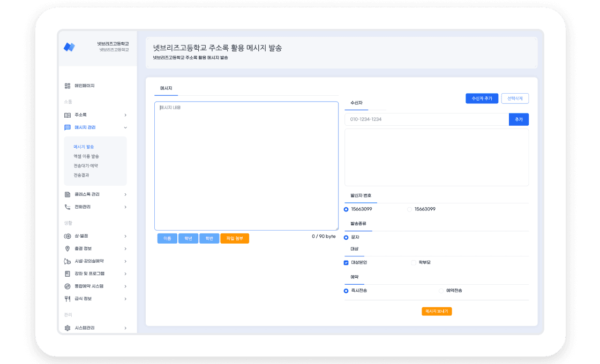Select the 예약전송 radio button
The width and height of the screenshot is (600, 364).
tap(441, 291)
